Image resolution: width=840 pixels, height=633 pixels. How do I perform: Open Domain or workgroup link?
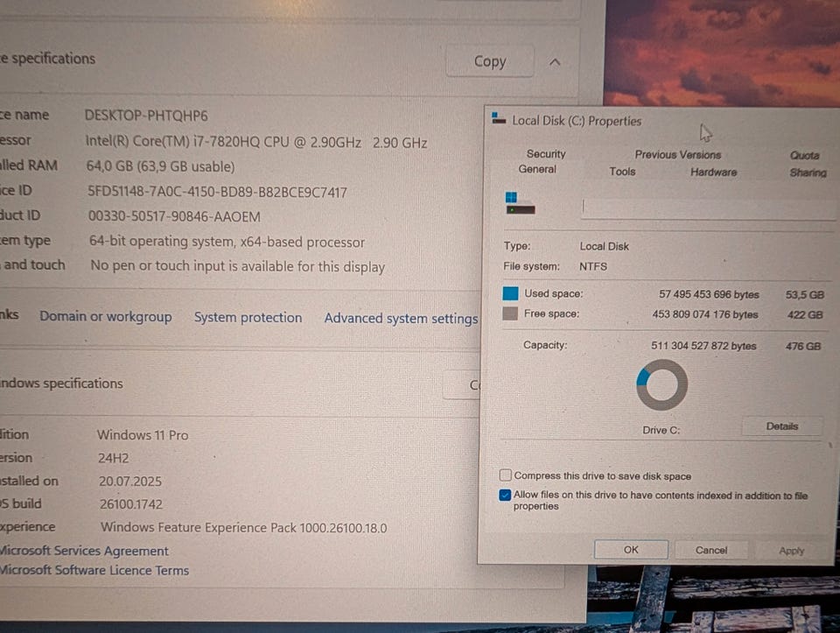(106, 317)
